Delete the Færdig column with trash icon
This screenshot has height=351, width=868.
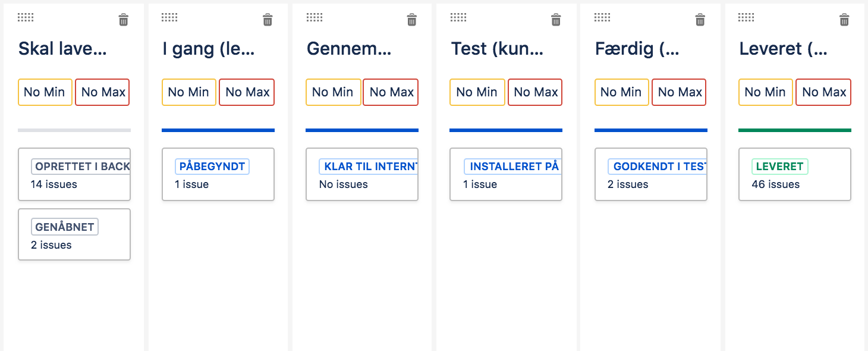click(x=700, y=20)
